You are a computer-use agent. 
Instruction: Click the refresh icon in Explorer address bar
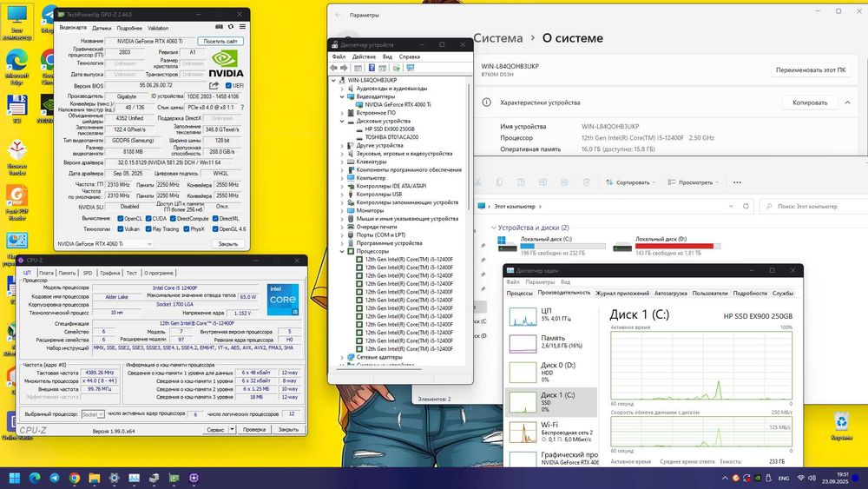click(746, 206)
